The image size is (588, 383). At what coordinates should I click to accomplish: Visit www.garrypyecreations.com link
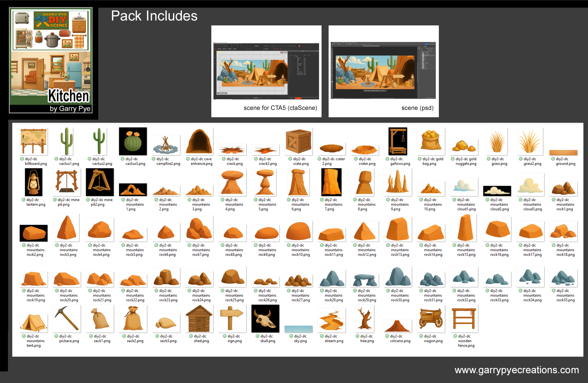pyautogui.click(x=516, y=370)
